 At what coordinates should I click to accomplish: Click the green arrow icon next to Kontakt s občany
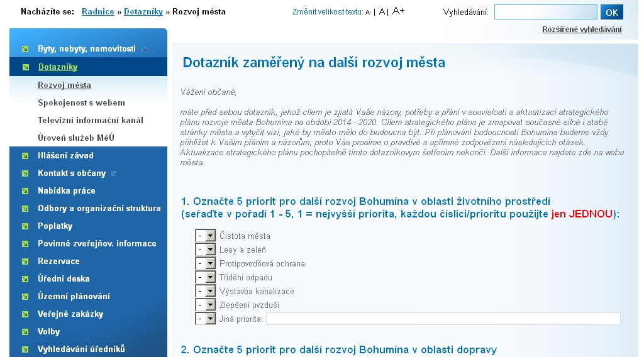pos(25,173)
